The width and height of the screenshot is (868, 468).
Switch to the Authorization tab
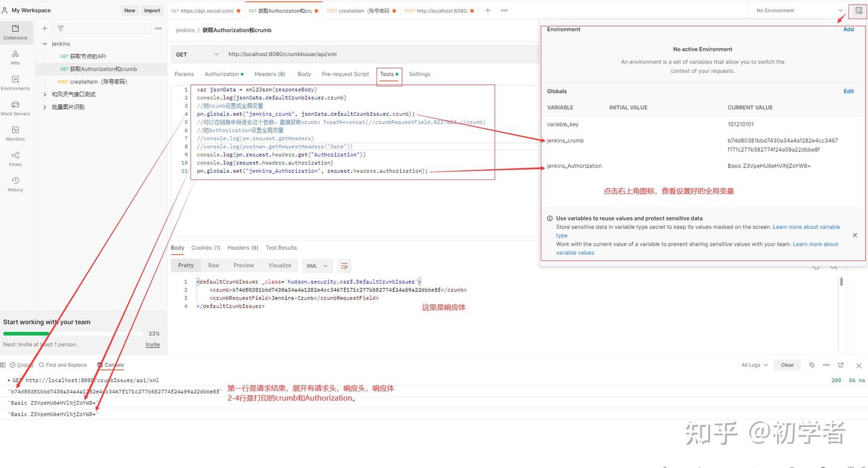221,74
